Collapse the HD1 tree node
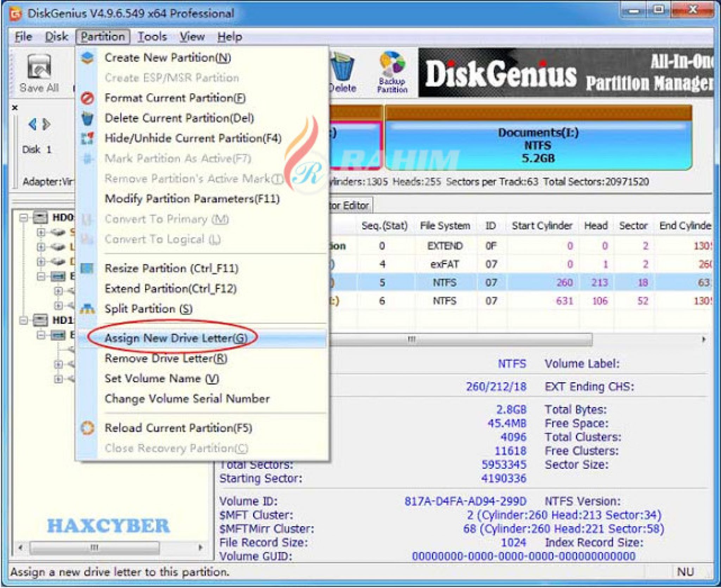This screenshot has height=588, width=721. (x=23, y=321)
